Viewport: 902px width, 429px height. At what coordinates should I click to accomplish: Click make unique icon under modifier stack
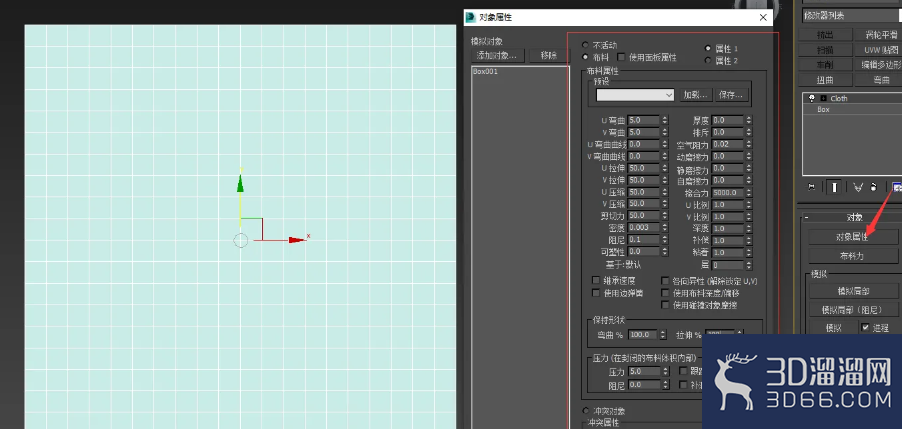[859, 187]
